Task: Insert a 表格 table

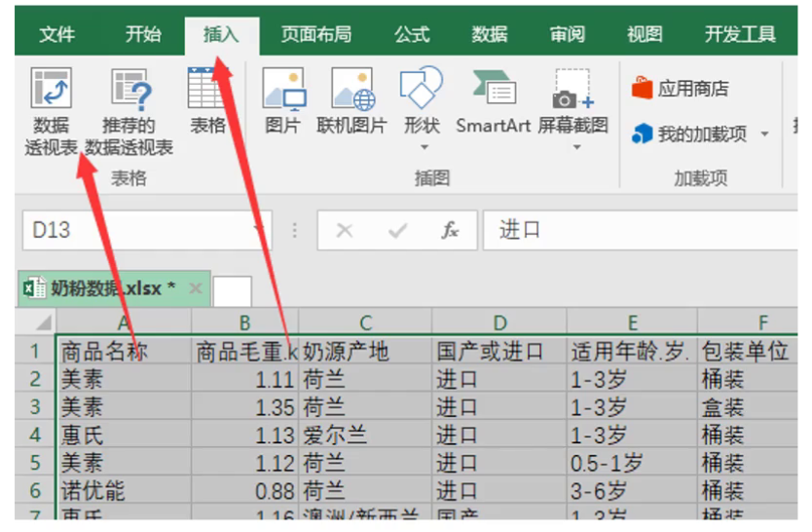Action: (207, 101)
